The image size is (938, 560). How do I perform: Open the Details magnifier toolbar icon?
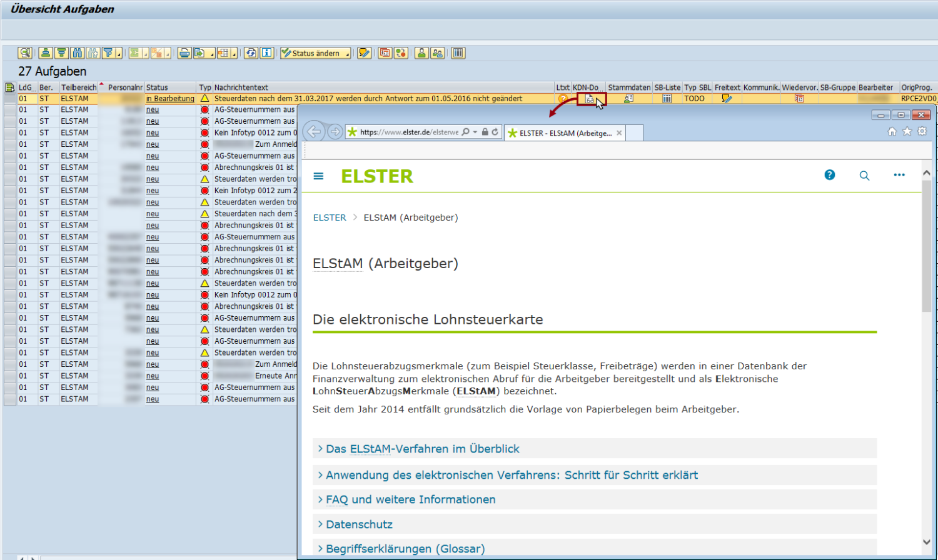pos(25,53)
